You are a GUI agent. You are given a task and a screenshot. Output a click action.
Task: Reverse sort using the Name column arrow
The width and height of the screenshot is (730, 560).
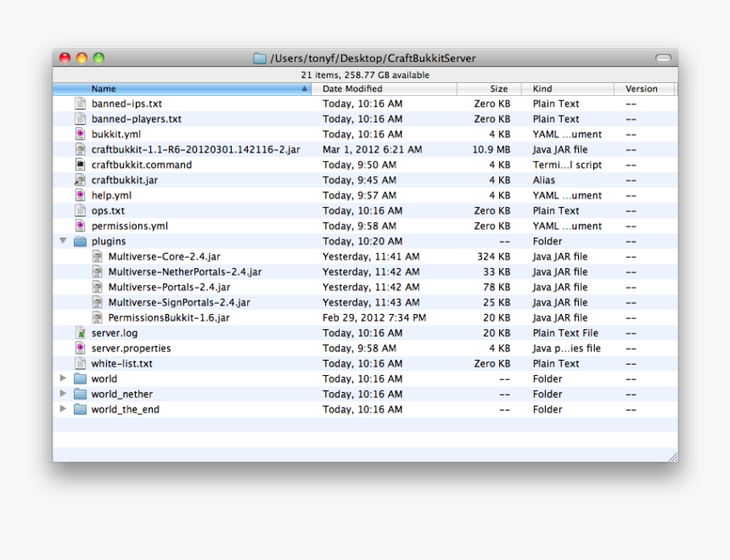[x=304, y=88]
